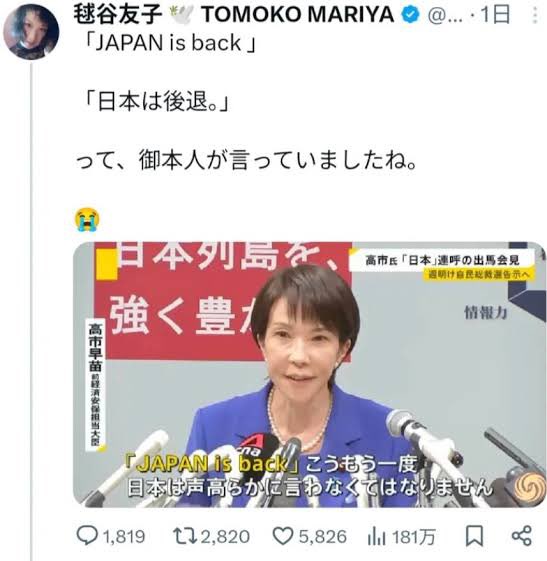
Task: Click the truncated @ handle
Action: pyautogui.click(x=445, y=15)
